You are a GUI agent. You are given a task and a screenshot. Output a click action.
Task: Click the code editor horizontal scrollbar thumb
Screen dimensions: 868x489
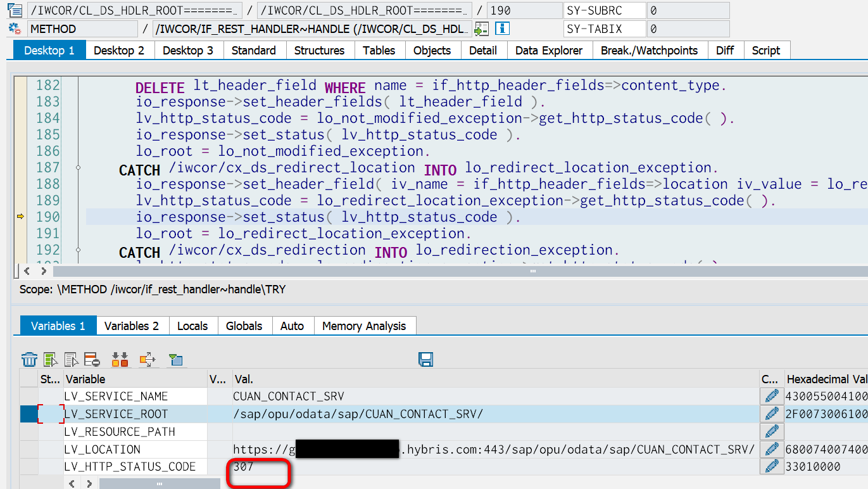point(532,271)
